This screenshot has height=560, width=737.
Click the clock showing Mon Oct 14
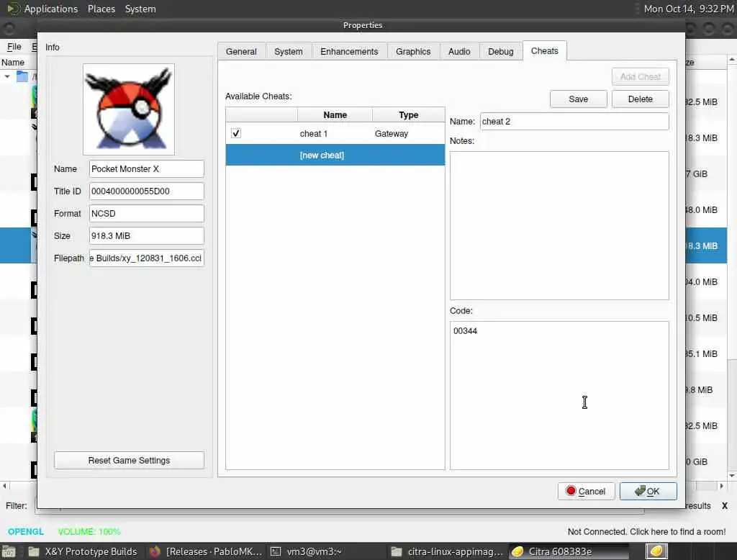688,9
